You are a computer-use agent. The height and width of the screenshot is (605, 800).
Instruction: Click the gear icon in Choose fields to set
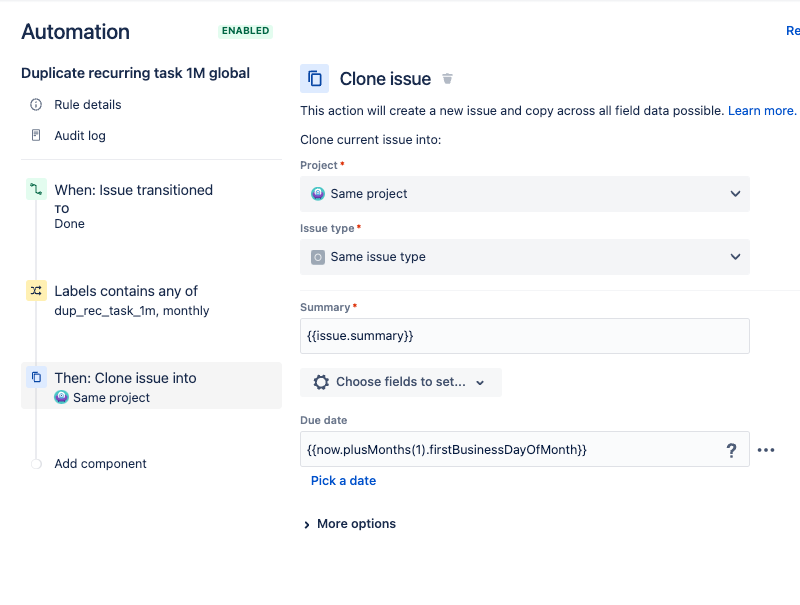tap(321, 382)
